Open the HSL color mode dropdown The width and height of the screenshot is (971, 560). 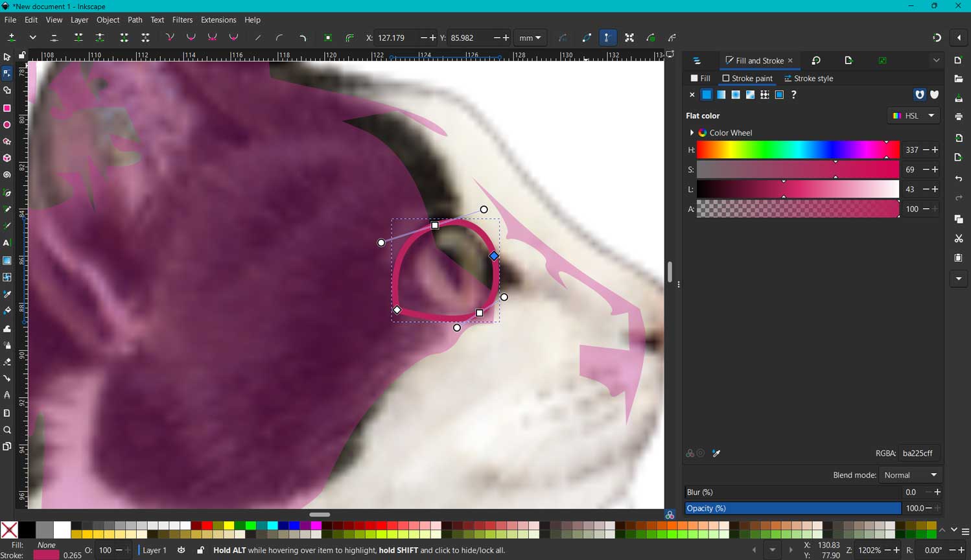(913, 115)
